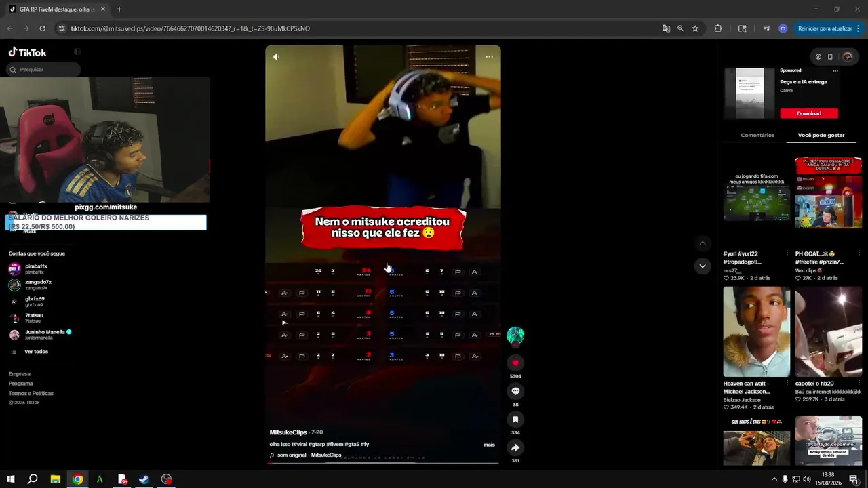Screen dimensions: 868x488
Task: Open 'Heaven can wait - Michael Jackson' video
Action: (756, 332)
